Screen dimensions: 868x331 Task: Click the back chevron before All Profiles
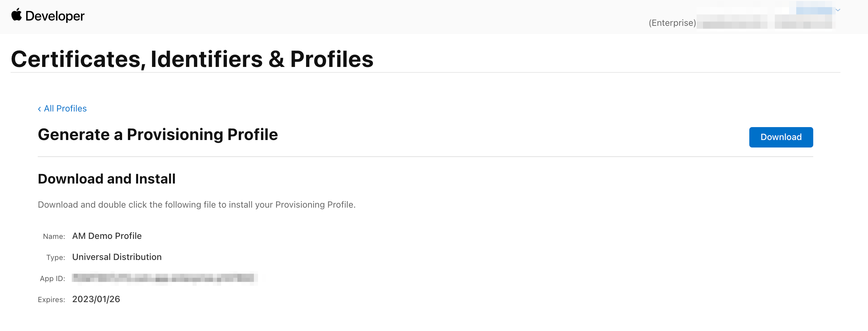(x=39, y=109)
